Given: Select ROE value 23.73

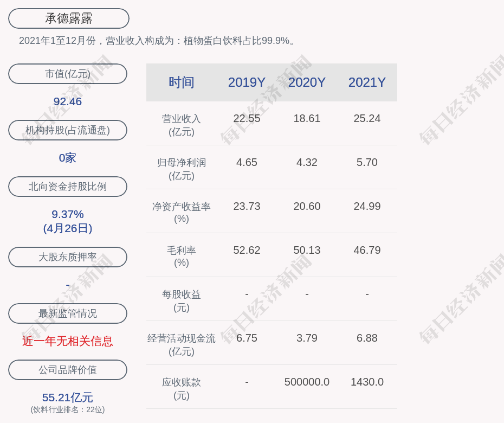Looking at the screenshot, I should pyautogui.click(x=247, y=206).
